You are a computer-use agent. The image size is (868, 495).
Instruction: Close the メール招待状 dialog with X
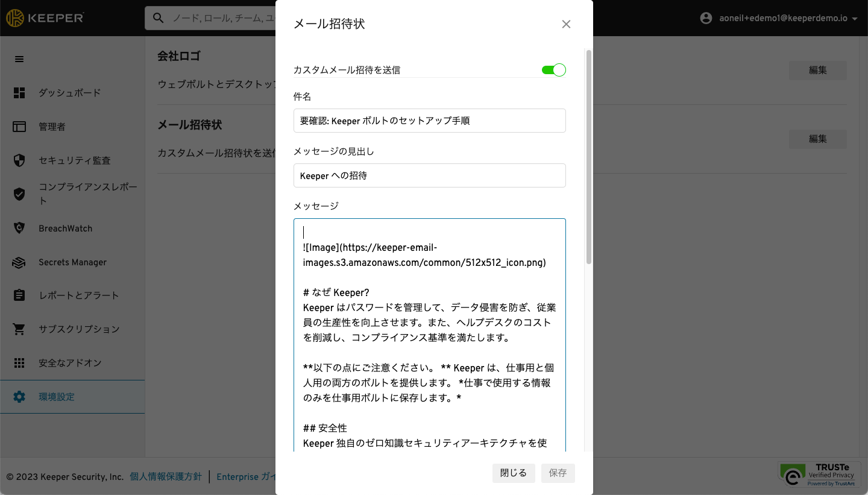565,24
